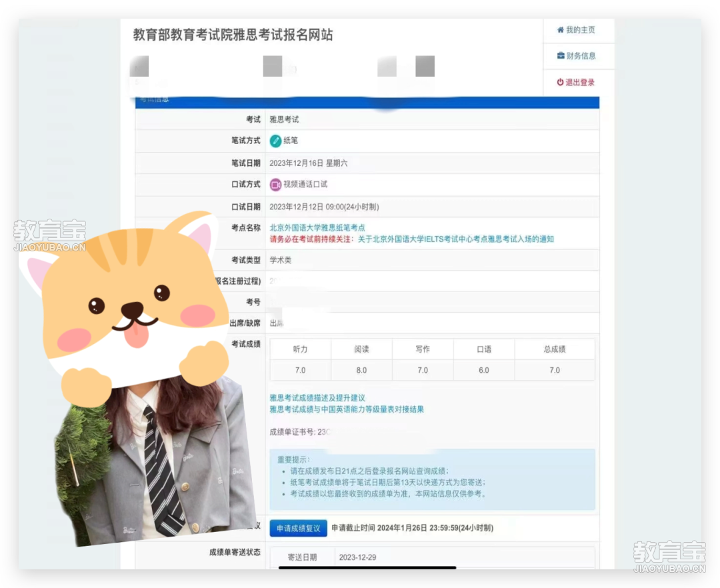720x588 pixels.
Task: Select the 口语 score 6.0 cell
Action: 484,370
